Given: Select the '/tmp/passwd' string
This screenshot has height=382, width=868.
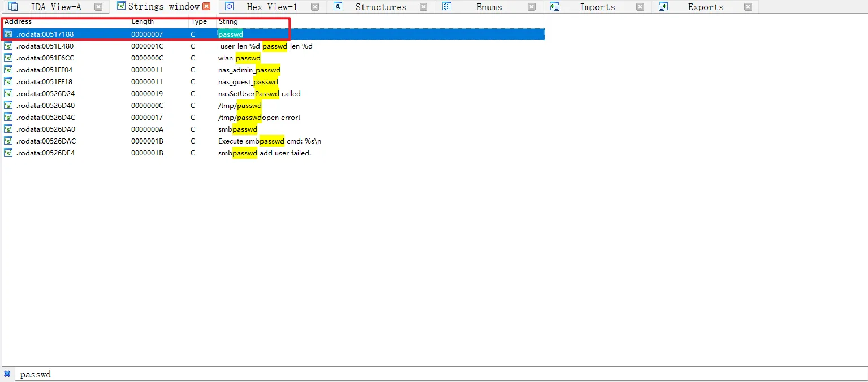Looking at the screenshot, I should point(240,106).
